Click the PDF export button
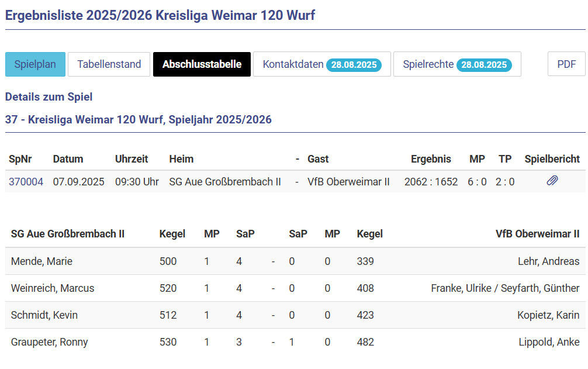Image resolution: width=588 pixels, height=369 pixels. tap(566, 64)
